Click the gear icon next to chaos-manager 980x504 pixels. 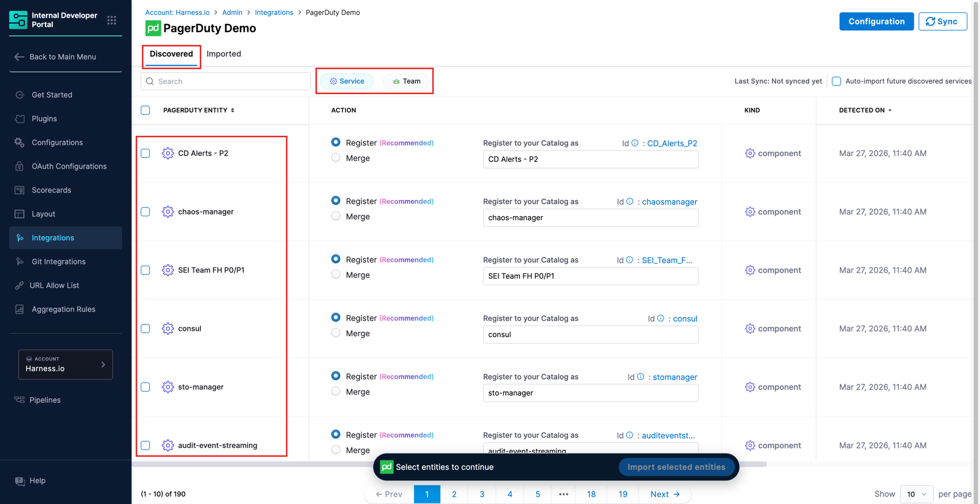click(x=168, y=212)
